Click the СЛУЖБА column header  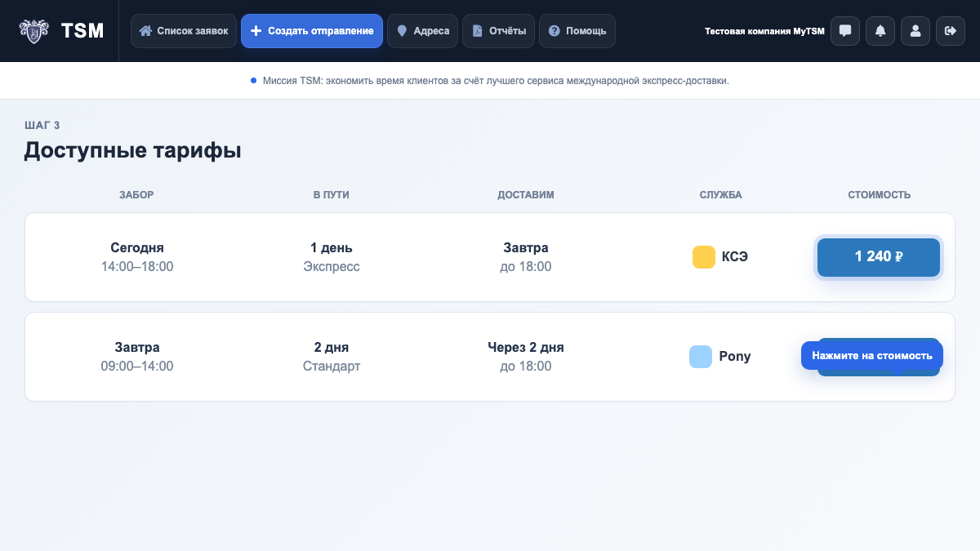point(721,195)
